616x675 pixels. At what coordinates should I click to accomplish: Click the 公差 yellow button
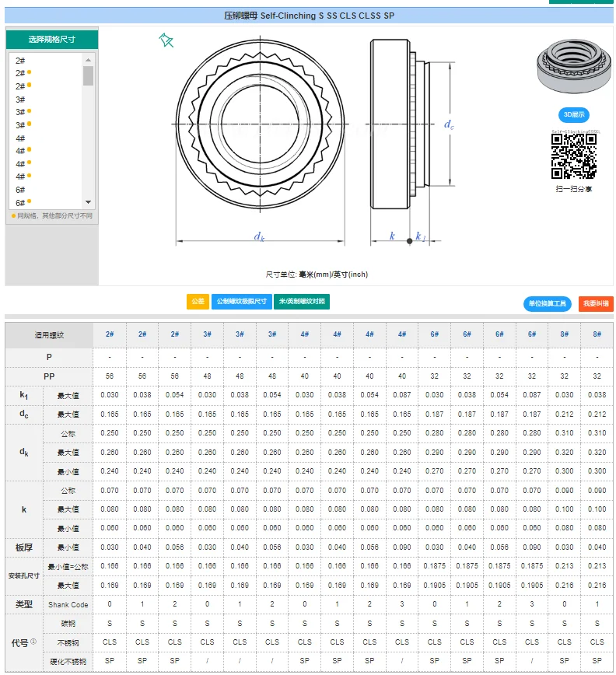[x=198, y=302]
